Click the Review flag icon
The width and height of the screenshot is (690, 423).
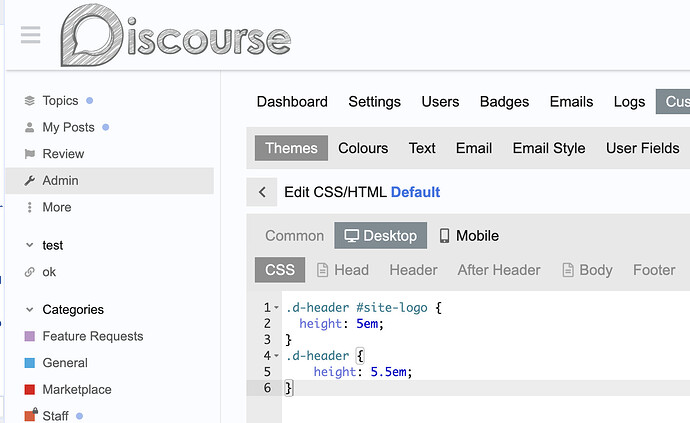[29, 154]
